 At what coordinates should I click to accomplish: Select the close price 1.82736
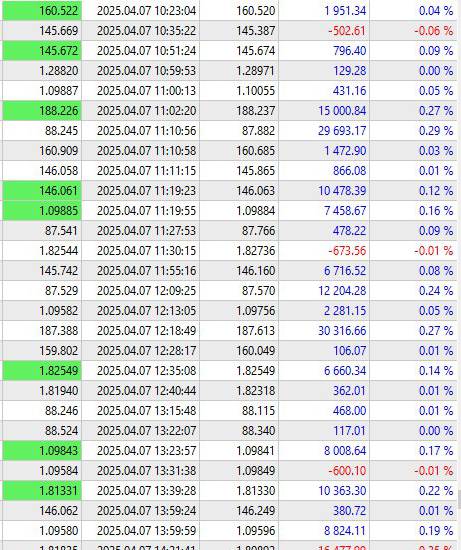(255, 250)
